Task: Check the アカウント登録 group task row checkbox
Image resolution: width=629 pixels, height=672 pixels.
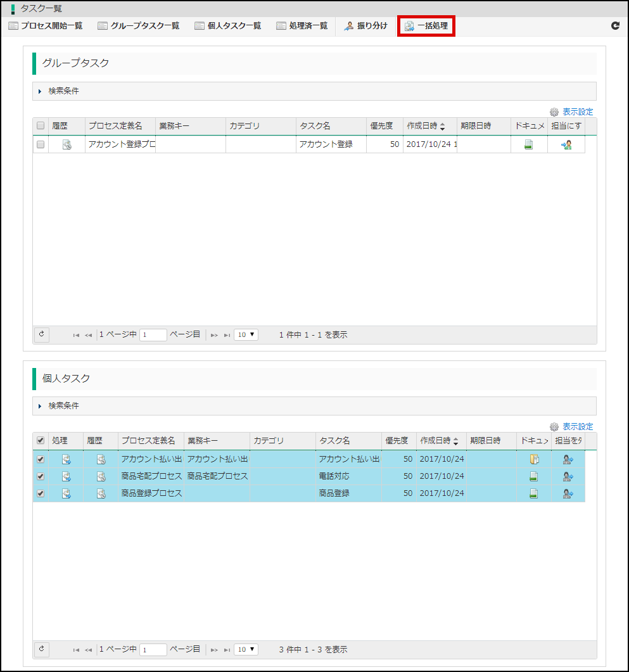Action: pos(41,144)
